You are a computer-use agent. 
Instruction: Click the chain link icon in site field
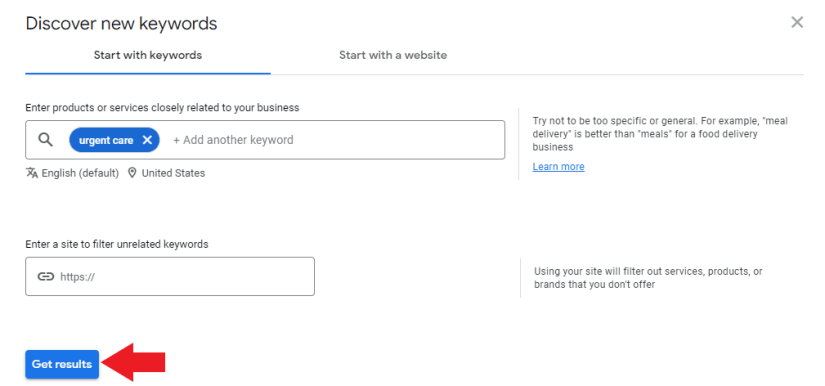[46, 277]
